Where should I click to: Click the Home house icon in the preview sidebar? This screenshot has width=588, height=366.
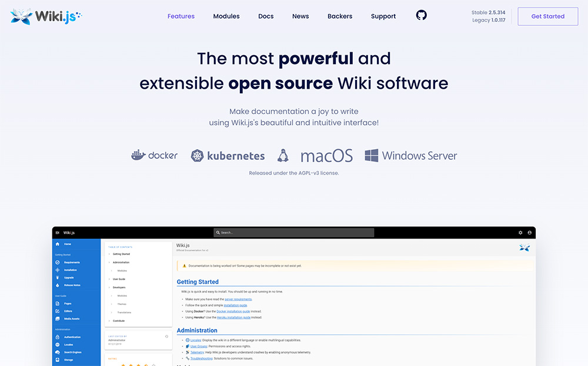coord(58,244)
